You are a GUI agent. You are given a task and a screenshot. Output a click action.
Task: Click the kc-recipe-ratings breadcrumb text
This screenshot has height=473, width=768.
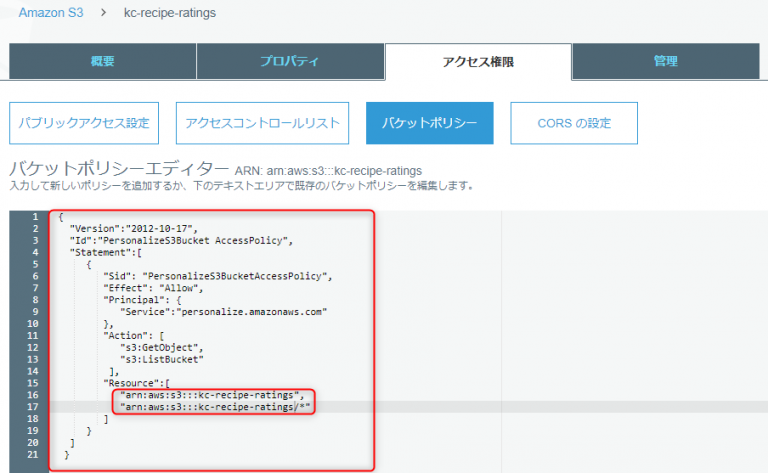coord(169,13)
